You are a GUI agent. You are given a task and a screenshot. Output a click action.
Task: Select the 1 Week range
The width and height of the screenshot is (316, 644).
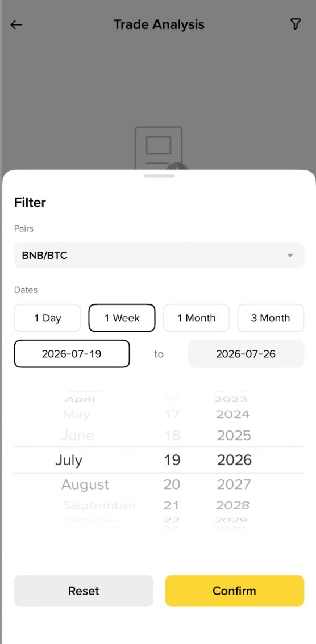click(x=122, y=318)
